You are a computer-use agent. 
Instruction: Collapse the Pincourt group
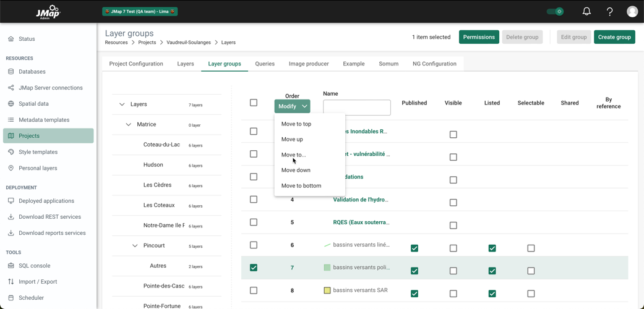135,246
